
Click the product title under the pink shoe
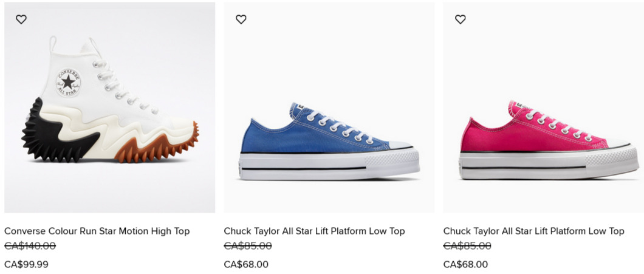[x=533, y=231]
